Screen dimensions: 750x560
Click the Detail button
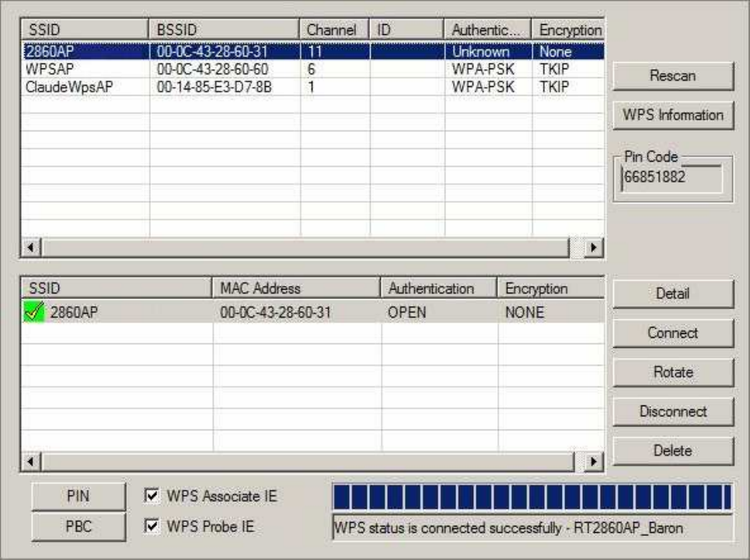point(672,294)
